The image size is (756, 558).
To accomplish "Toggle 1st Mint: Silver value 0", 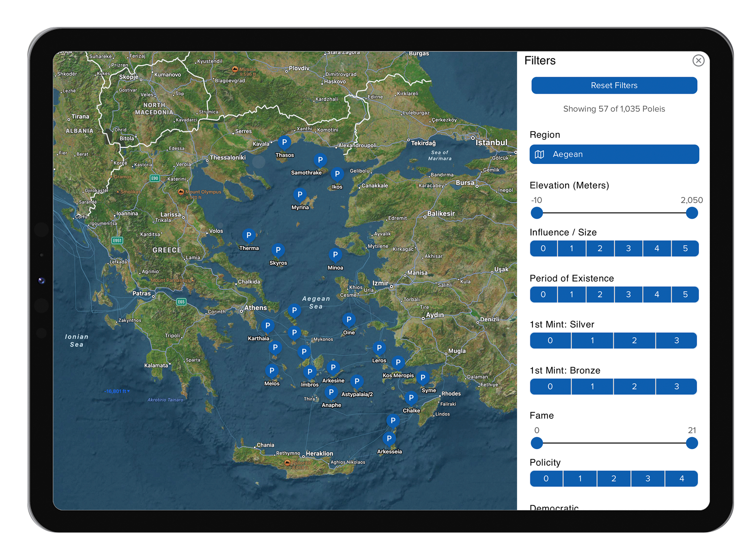I will (x=550, y=341).
